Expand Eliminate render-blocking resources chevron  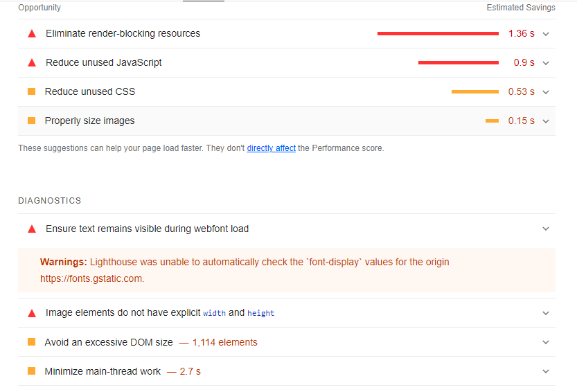(546, 34)
